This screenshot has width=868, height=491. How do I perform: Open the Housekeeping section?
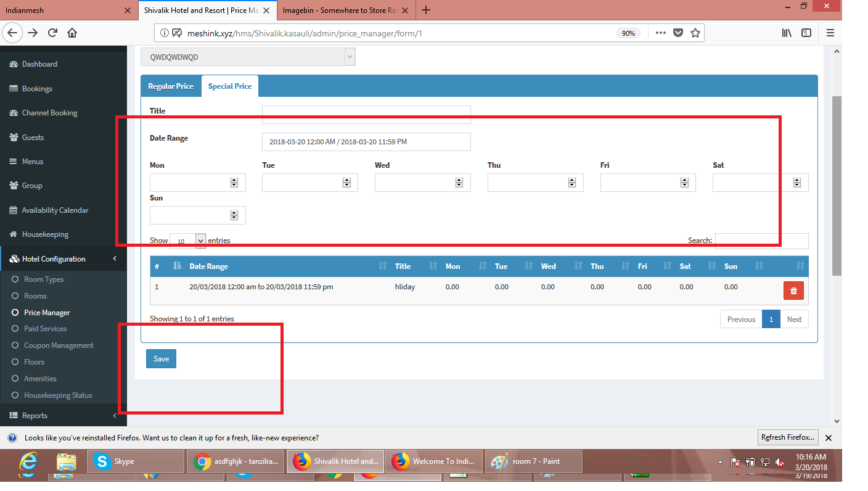tap(45, 234)
